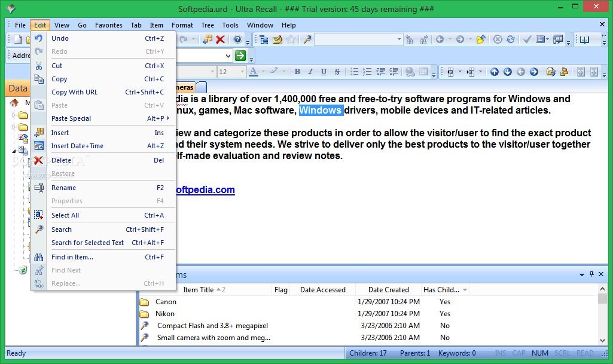Click the checkmark toolbar icon
Viewport: 613px width, 364px height.
(527, 39)
